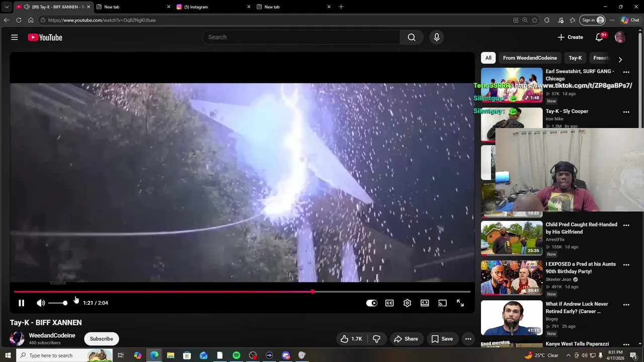Switch to theater mode

coord(425,303)
